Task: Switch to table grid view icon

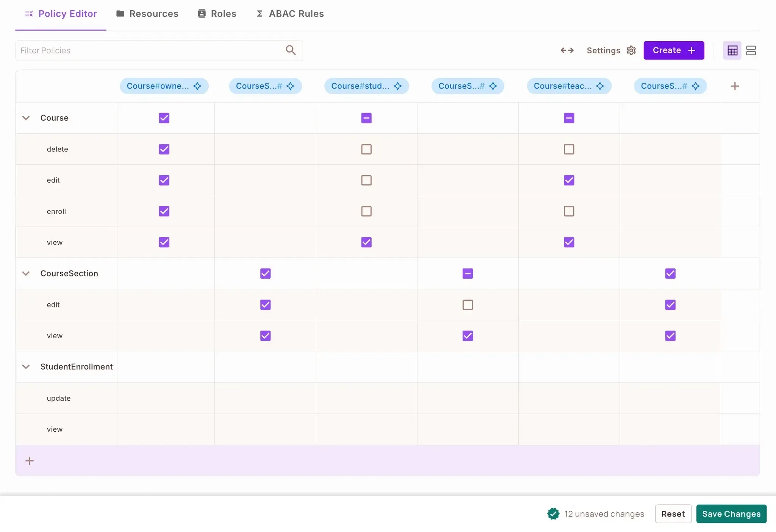Action: click(732, 50)
